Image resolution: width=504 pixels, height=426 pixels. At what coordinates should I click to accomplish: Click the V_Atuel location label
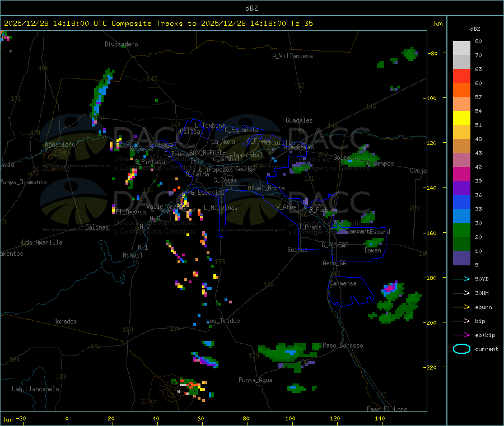(288, 207)
